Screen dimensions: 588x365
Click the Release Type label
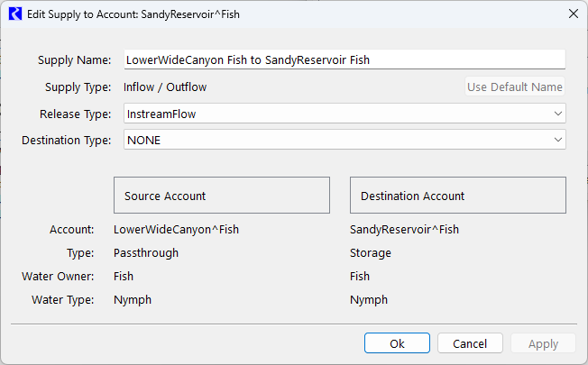coord(75,114)
